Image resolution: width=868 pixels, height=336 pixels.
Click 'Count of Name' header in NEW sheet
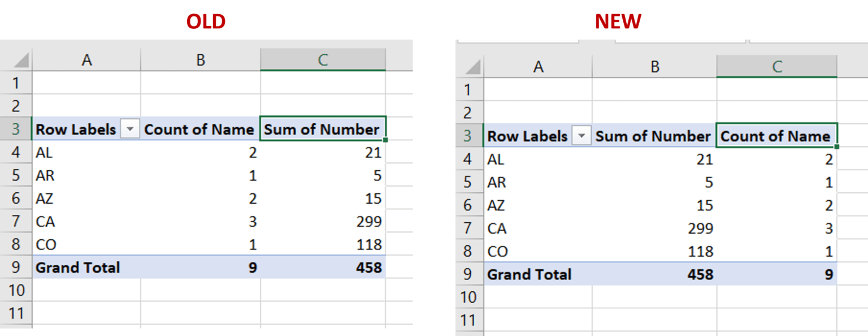[775, 136]
